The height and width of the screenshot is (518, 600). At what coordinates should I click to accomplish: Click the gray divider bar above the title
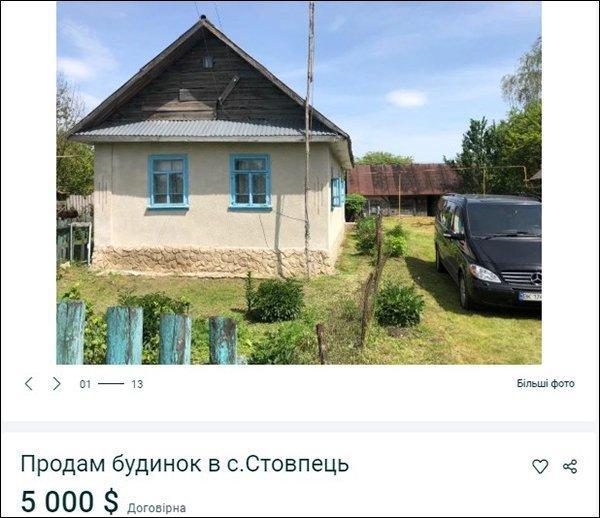300,427
